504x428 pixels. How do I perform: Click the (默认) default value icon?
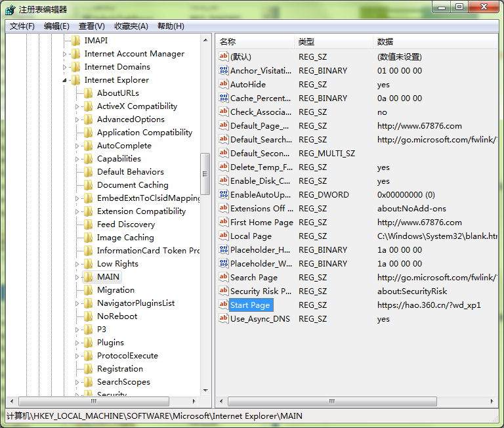(223, 56)
